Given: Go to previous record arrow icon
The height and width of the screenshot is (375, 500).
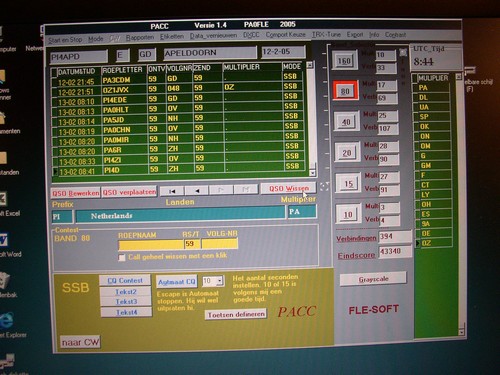Looking at the screenshot, I should pos(197,191).
